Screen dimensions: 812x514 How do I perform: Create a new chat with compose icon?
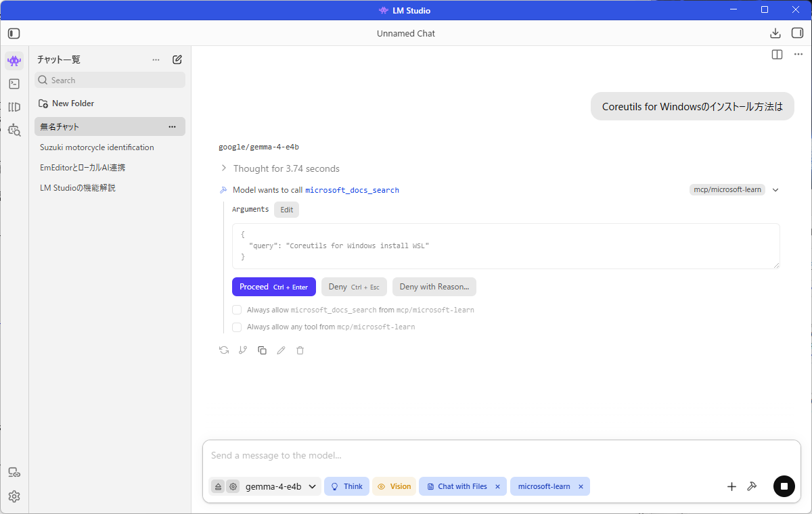(x=177, y=60)
